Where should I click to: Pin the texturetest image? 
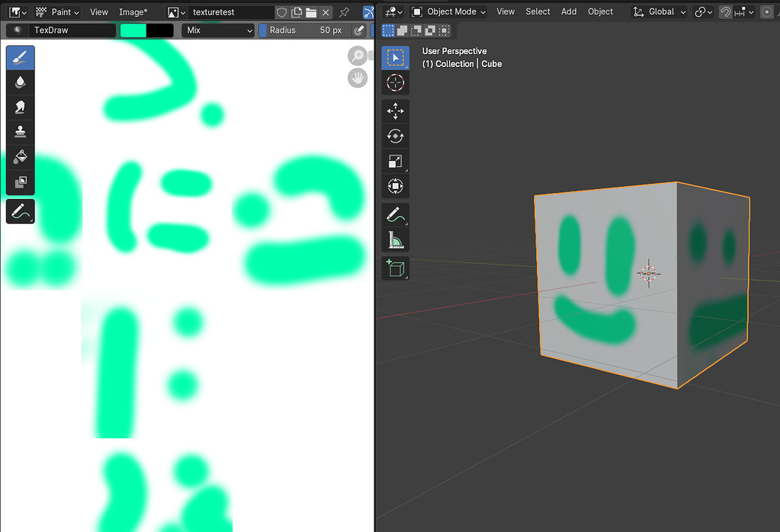[343, 12]
